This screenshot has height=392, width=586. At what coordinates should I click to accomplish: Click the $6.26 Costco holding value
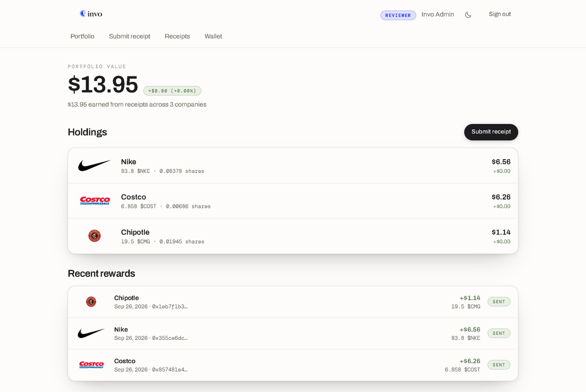click(x=501, y=197)
